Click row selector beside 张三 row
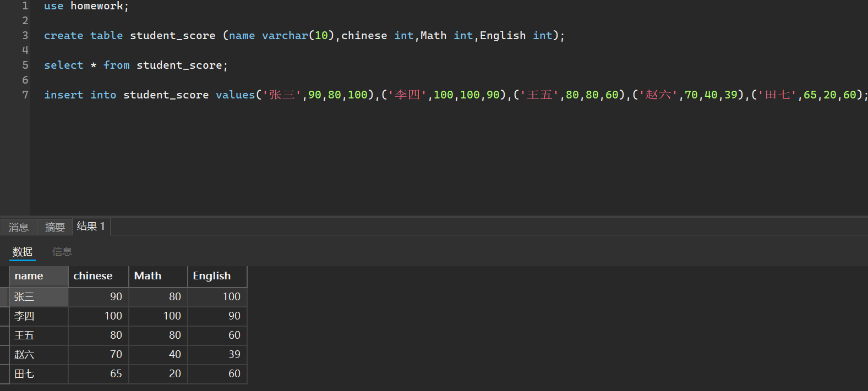This screenshot has width=868, height=391. (4, 297)
